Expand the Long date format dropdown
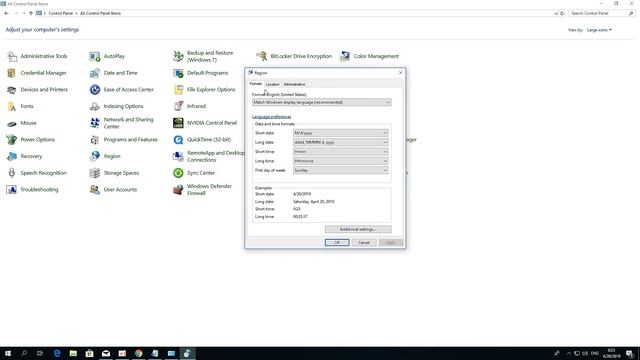640x360 pixels. tap(340, 142)
